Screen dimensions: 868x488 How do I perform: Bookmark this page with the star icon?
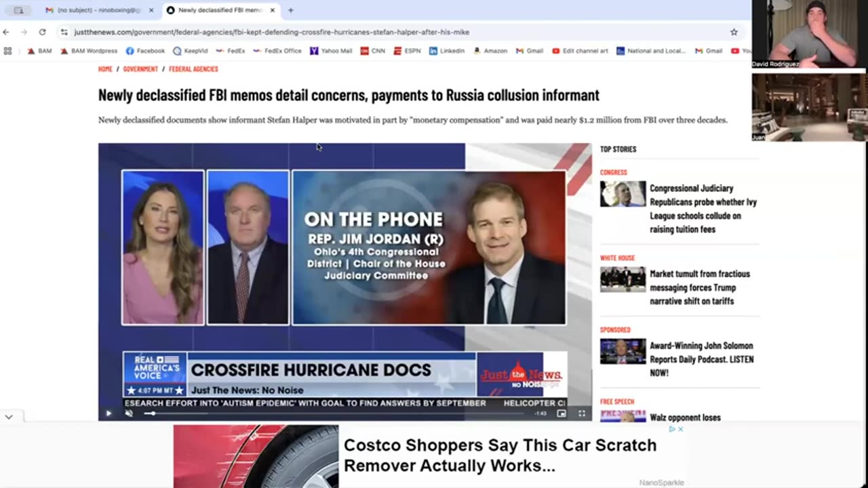point(734,32)
